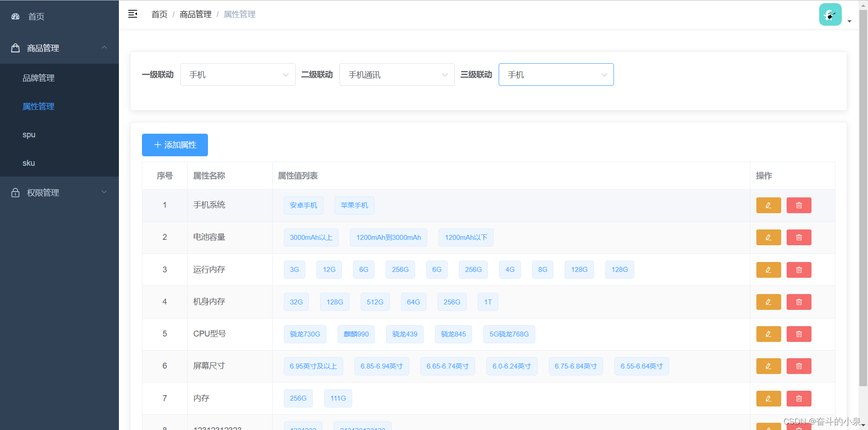868x430 pixels.
Task: Toggle the sidebar collapse hamburger icon
Action: point(132,14)
